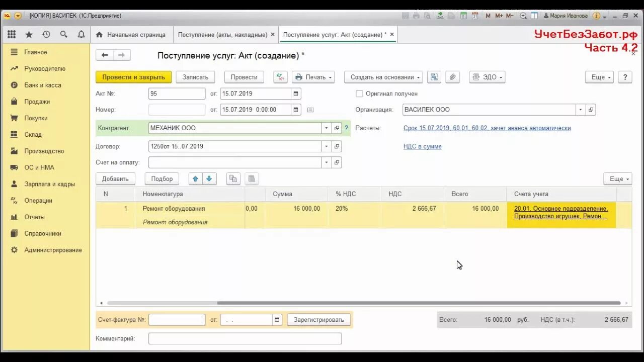Open the Договор card button

point(337,146)
